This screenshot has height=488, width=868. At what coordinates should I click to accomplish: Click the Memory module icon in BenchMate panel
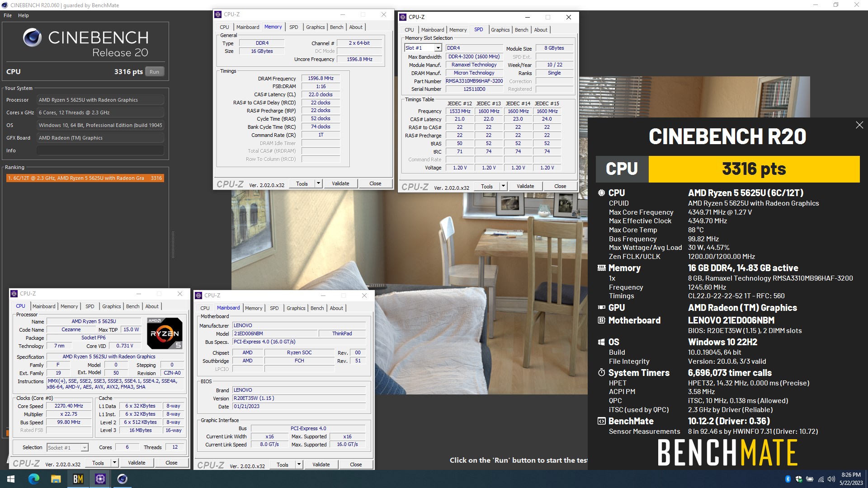(x=601, y=268)
